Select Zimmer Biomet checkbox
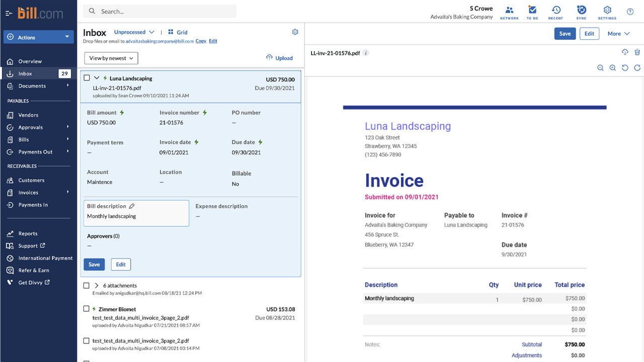Image resolution: width=644 pixels, height=362 pixels. (x=87, y=309)
